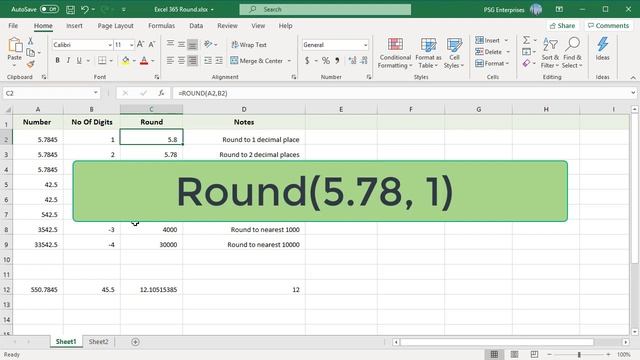
Task: Click the Comments button
Action: [608, 26]
